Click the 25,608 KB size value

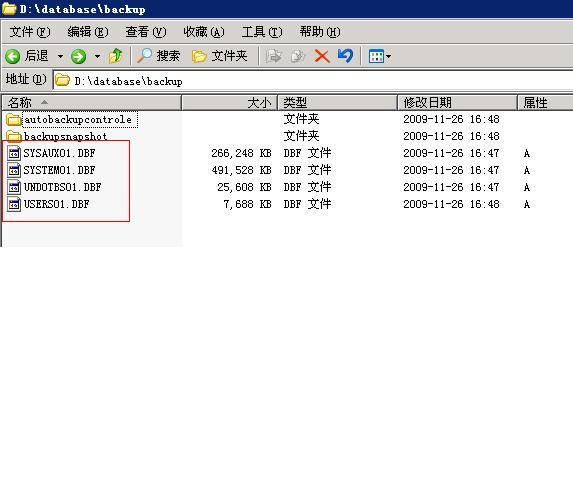(244, 187)
